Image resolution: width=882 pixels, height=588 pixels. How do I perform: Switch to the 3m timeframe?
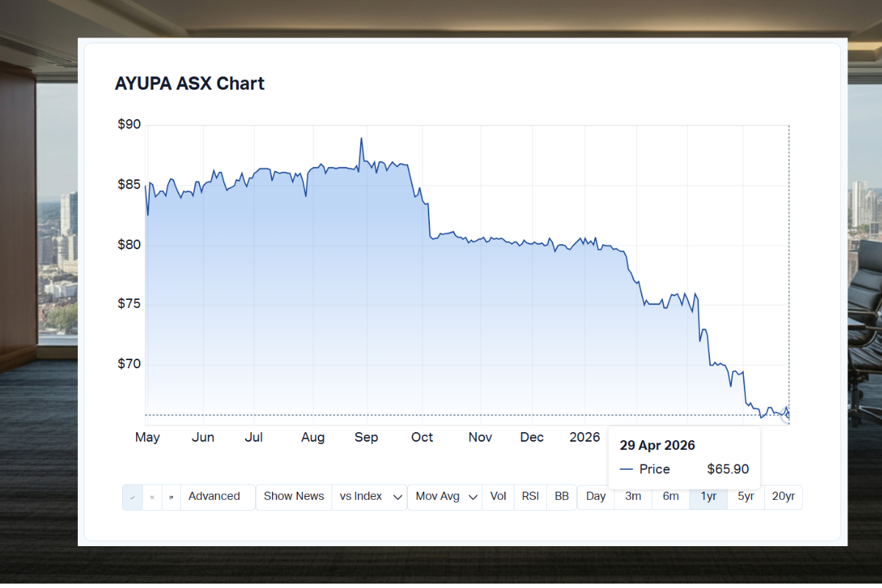pyautogui.click(x=633, y=497)
